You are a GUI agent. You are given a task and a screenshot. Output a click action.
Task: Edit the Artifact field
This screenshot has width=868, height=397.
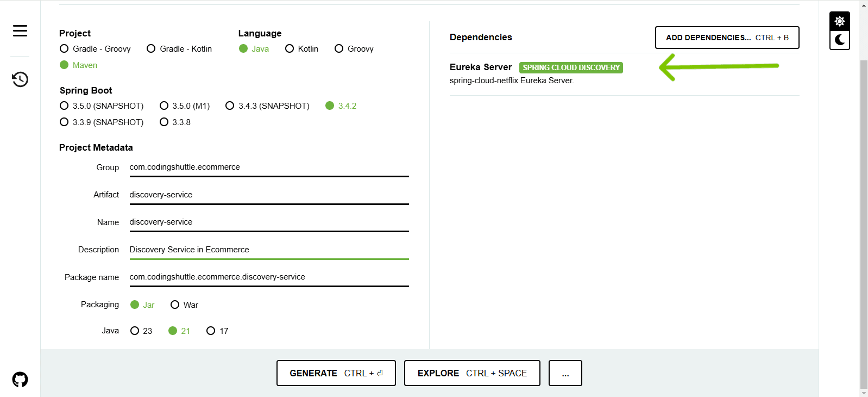coord(269,195)
